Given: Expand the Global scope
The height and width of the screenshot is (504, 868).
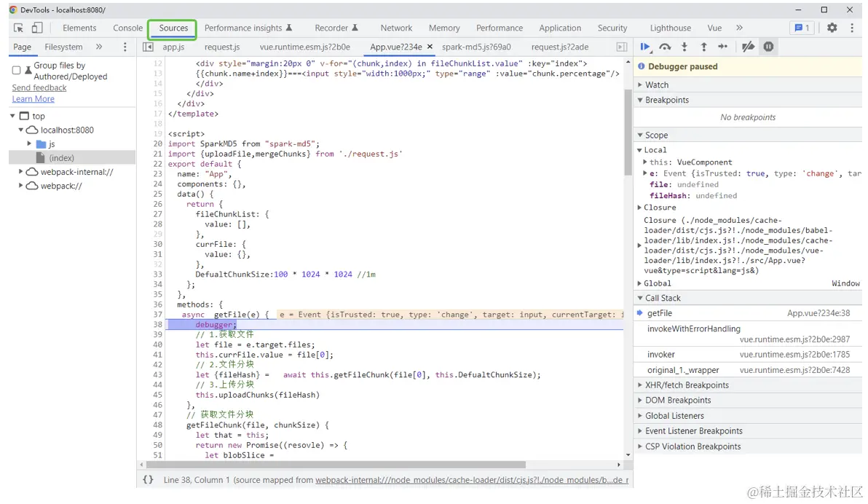Looking at the screenshot, I should point(639,283).
